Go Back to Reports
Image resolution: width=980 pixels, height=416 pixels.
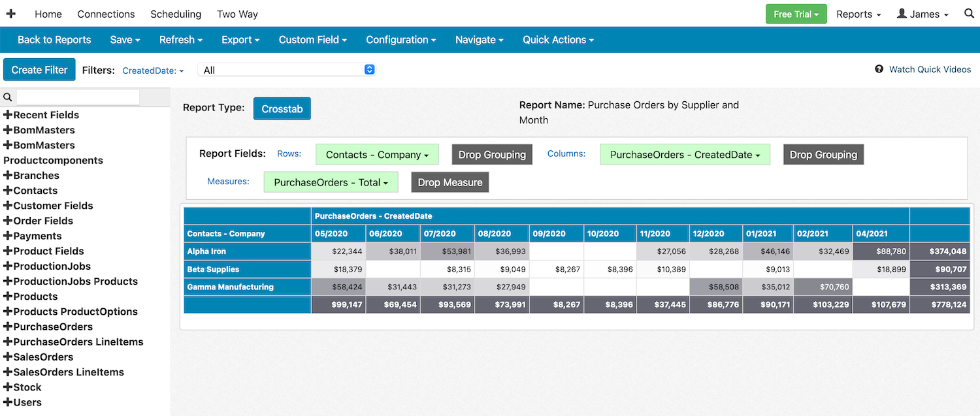[54, 40]
